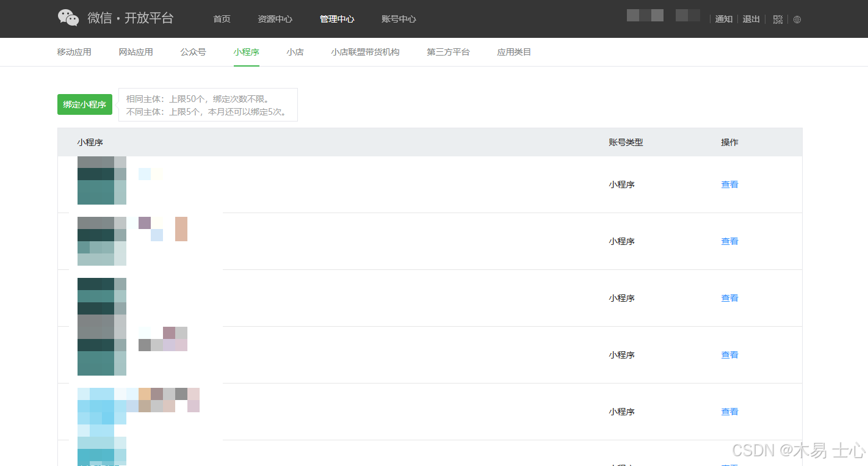
Task: Click the green 绑定小程序 button
Action: [85, 104]
